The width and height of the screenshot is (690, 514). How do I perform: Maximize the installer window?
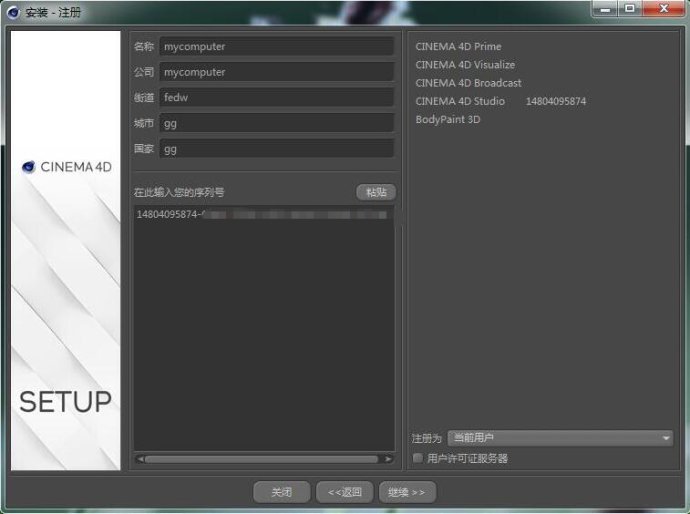pyautogui.click(x=630, y=9)
